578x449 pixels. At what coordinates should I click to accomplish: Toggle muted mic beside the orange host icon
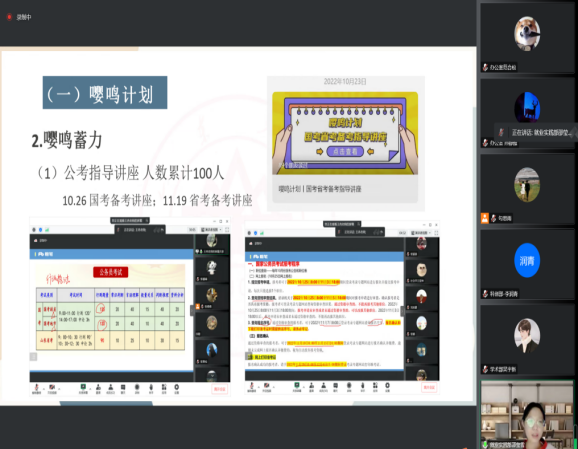click(493, 219)
